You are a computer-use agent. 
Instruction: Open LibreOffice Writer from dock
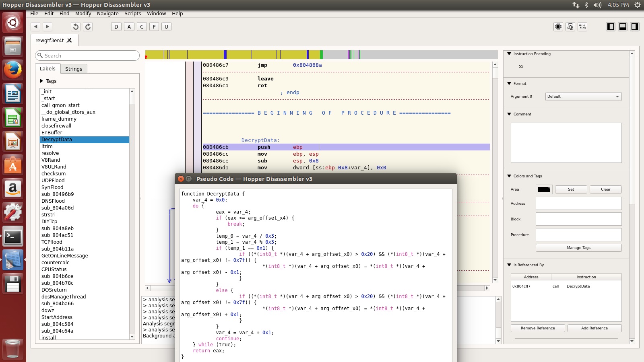(13, 94)
